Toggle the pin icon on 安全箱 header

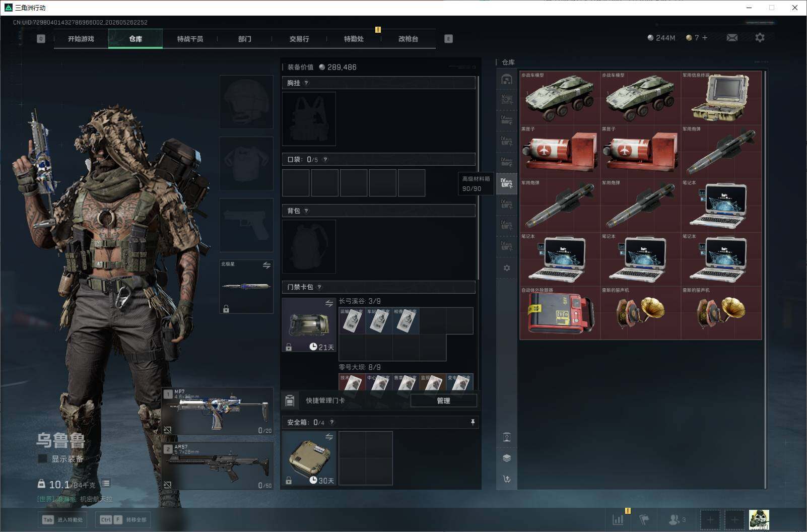(473, 423)
